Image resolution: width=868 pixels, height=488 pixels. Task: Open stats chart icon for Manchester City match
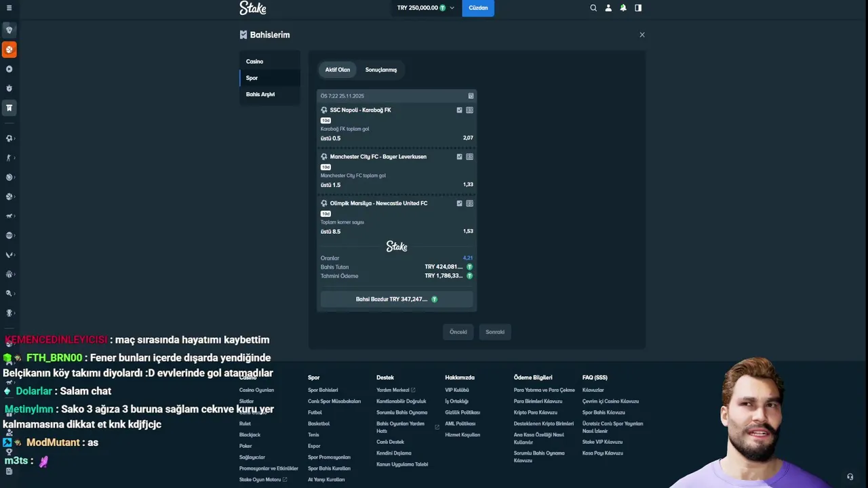coord(459,157)
